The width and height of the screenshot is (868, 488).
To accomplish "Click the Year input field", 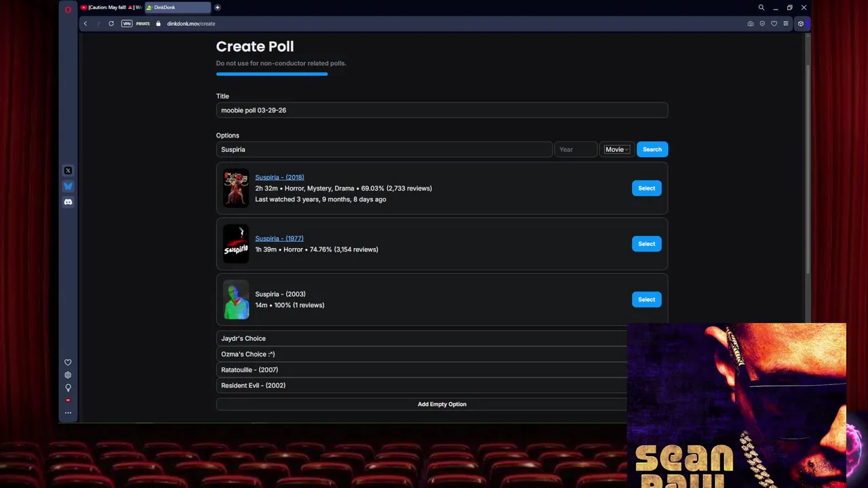I will pos(576,150).
